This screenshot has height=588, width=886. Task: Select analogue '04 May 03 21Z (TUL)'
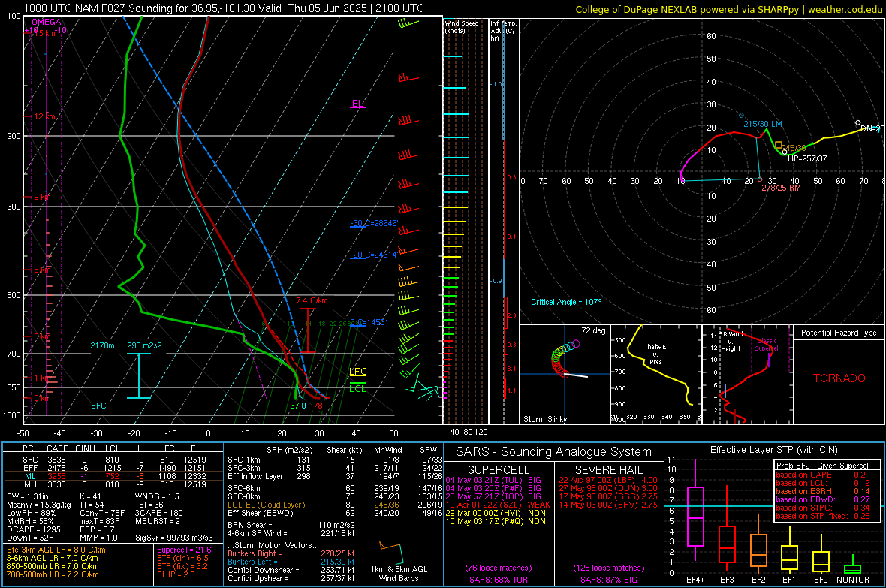coord(493,480)
